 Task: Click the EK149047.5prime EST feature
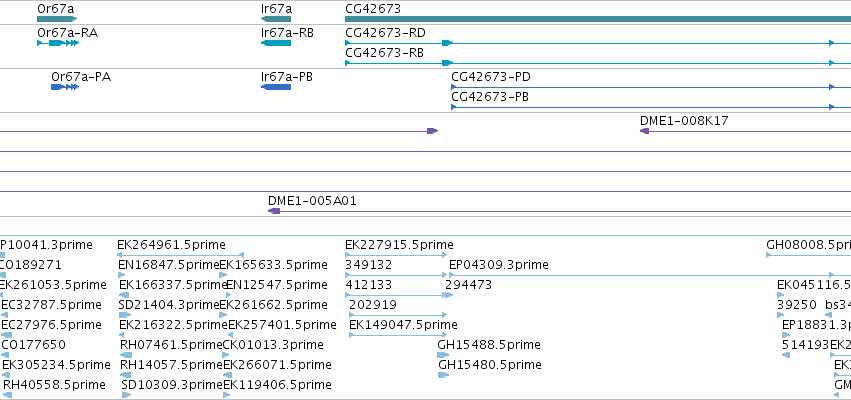pos(398,335)
